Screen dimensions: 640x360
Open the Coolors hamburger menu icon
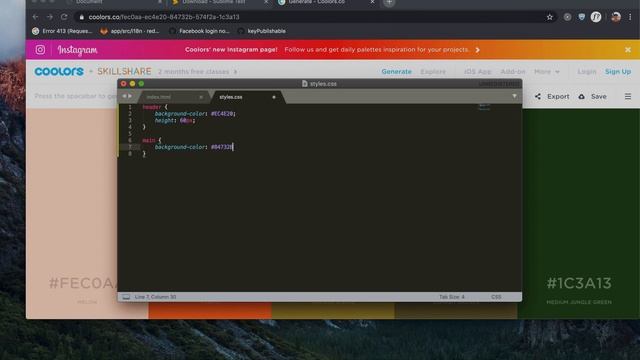[628, 96]
